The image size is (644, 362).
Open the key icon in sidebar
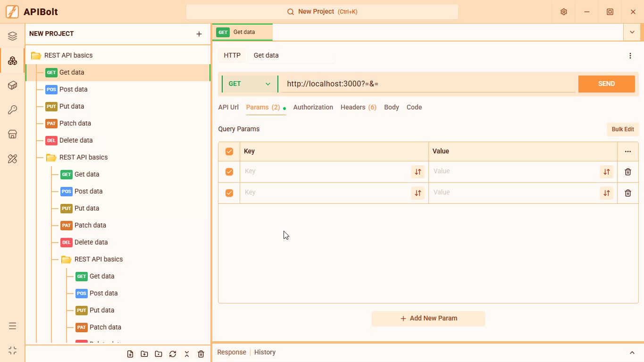(13, 110)
